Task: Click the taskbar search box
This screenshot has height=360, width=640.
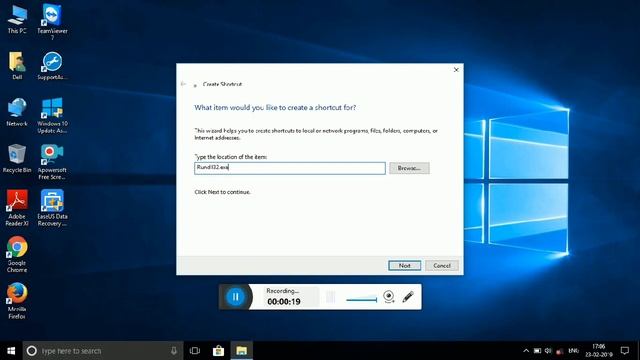Action: point(102,351)
